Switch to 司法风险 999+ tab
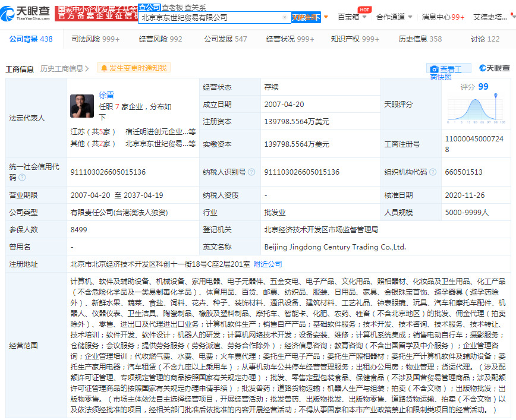This screenshot has width=516, height=420. pyautogui.click(x=96, y=39)
